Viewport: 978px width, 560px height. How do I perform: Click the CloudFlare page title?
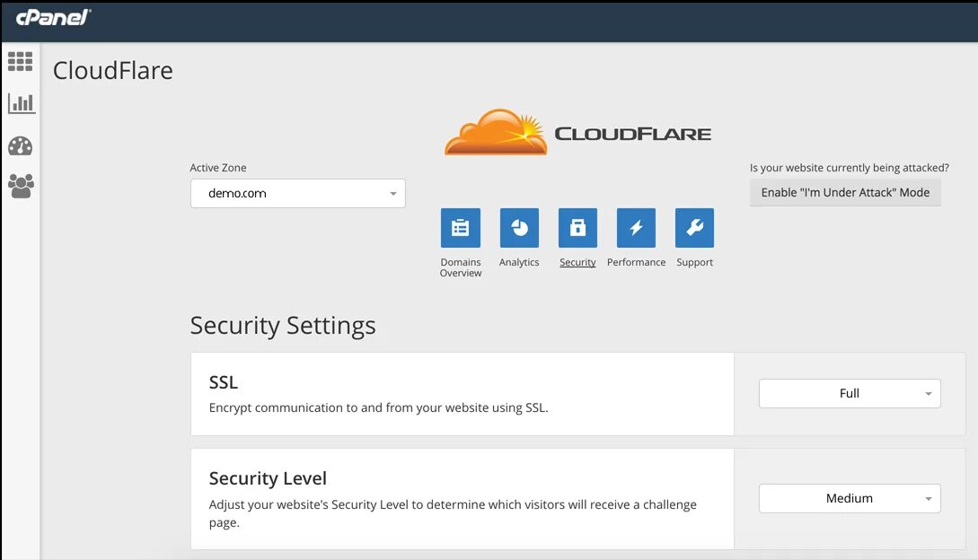coord(113,71)
